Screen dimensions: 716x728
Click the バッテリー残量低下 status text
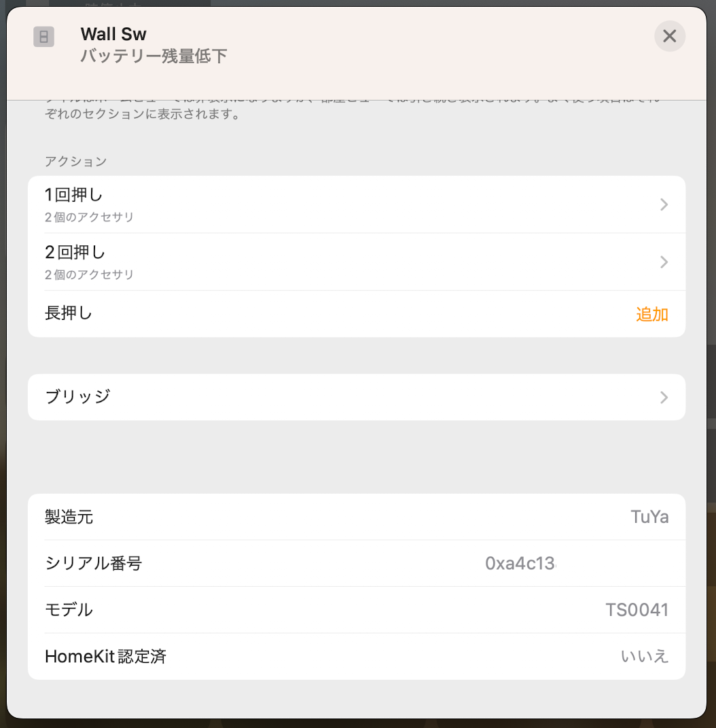154,56
